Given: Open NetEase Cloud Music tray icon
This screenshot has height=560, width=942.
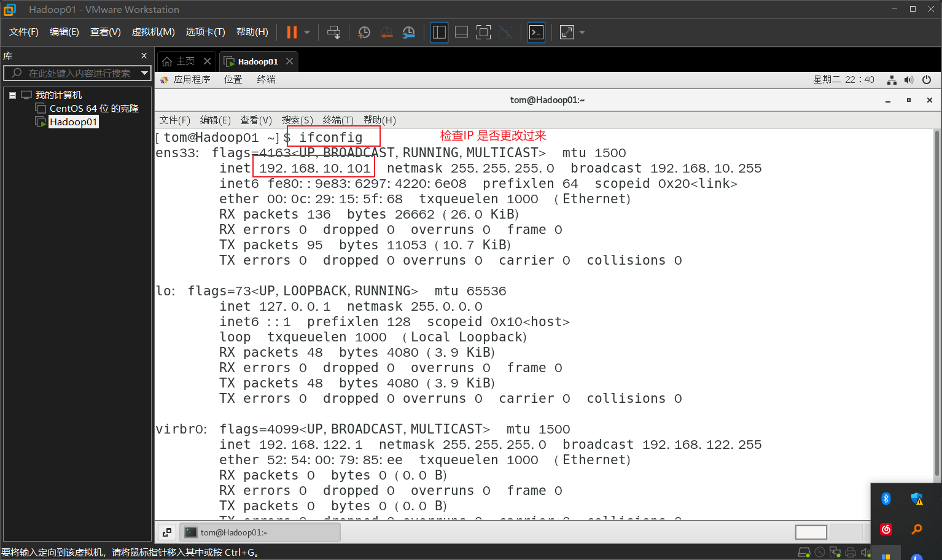Looking at the screenshot, I should tap(886, 529).
